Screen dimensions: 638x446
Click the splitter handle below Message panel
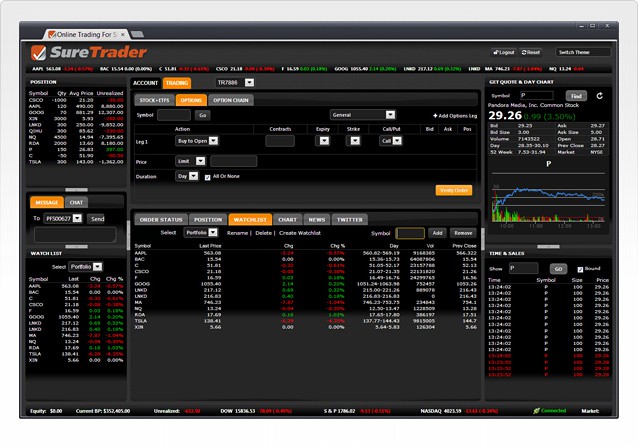(76, 247)
